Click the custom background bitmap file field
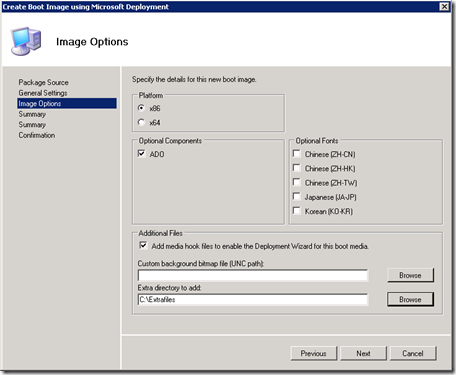Viewport: 456px width, 375px height. [253, 275]
